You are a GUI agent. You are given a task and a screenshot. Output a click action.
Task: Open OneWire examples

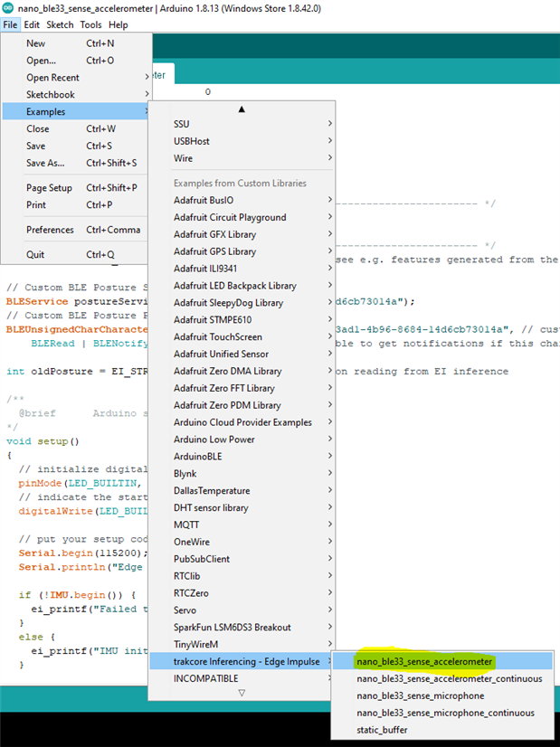(x=242, y=543)
